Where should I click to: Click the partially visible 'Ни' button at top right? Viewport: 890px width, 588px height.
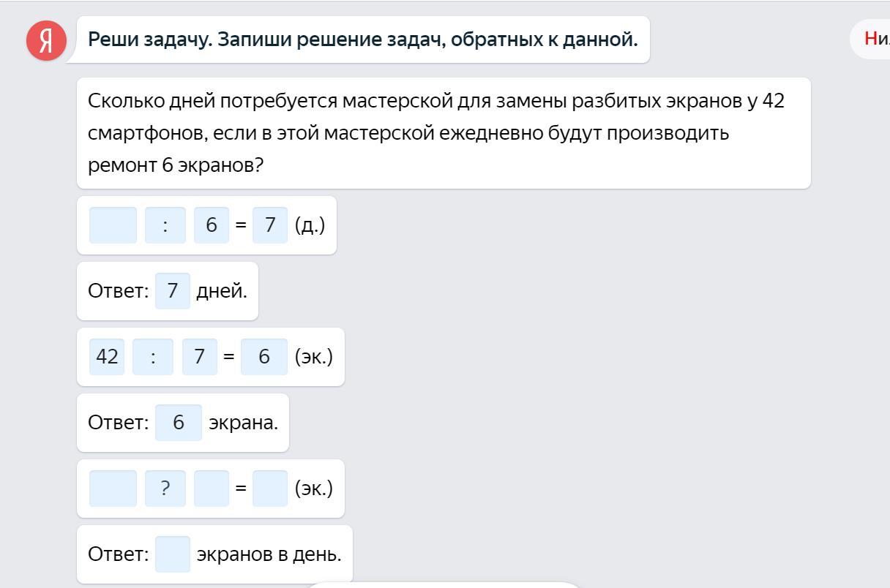[x=875, y=39]
